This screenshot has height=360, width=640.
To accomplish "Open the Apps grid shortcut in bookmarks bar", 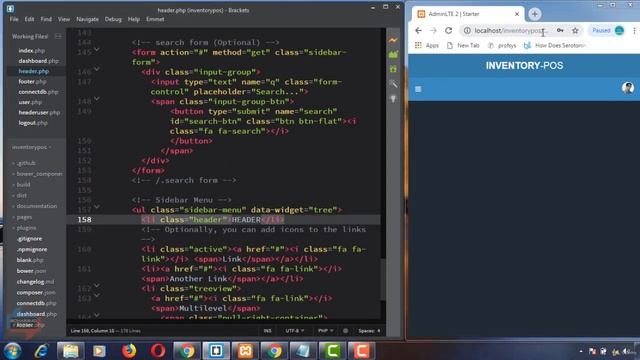I will pyautogui.click(x=427, y=45).
